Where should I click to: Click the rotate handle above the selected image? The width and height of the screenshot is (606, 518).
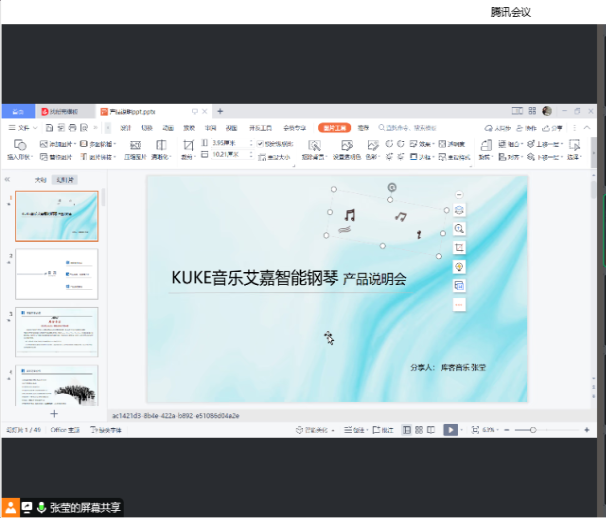(391, 187)
